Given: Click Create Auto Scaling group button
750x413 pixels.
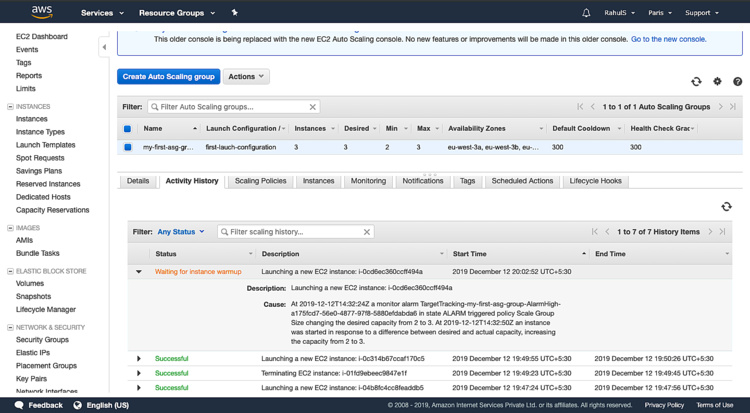Looking at the screenshot, I should click(x=168, y=77).
